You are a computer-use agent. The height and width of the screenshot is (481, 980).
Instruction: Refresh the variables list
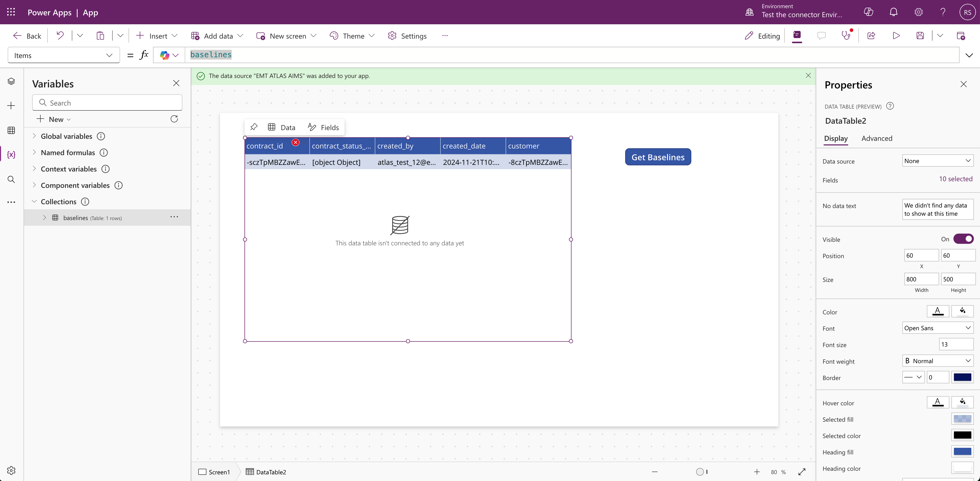tap(174, 119)
